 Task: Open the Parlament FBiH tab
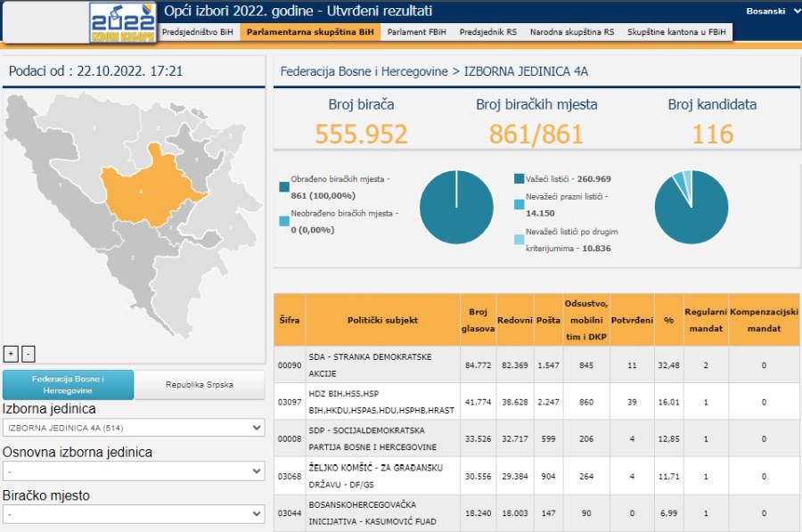pos(417,32)
